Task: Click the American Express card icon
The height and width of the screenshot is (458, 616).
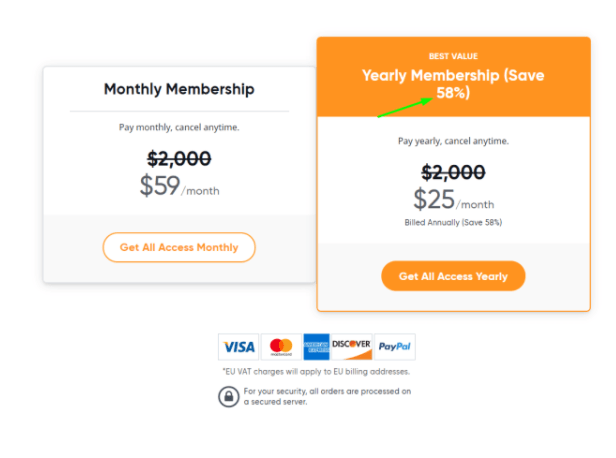Action: tap(316, 347)
